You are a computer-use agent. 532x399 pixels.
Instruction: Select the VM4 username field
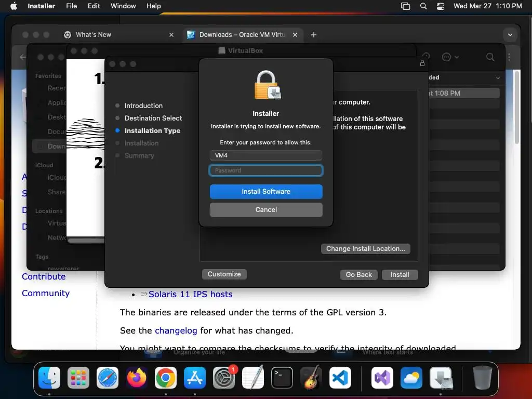(x=266, y=155)
